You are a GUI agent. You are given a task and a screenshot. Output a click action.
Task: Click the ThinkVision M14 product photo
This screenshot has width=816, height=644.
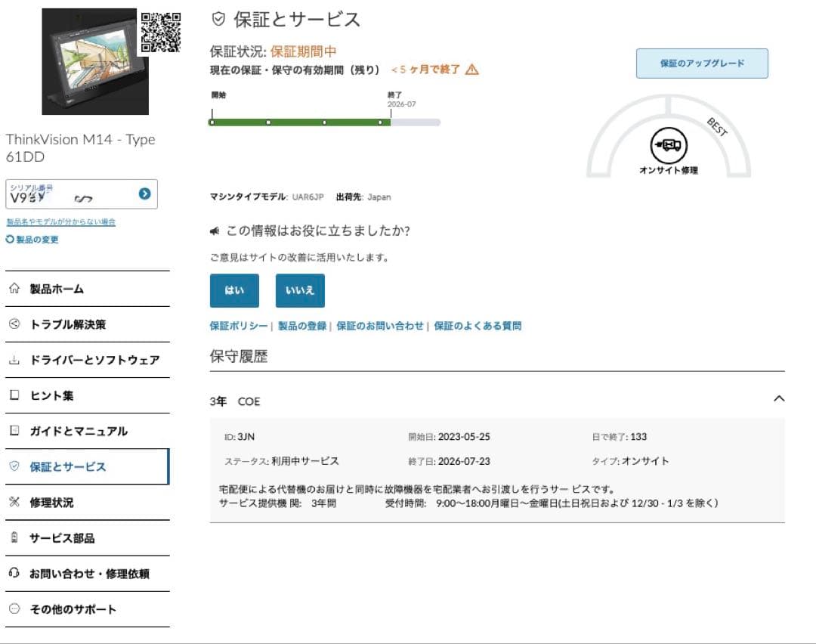point(95,61)
